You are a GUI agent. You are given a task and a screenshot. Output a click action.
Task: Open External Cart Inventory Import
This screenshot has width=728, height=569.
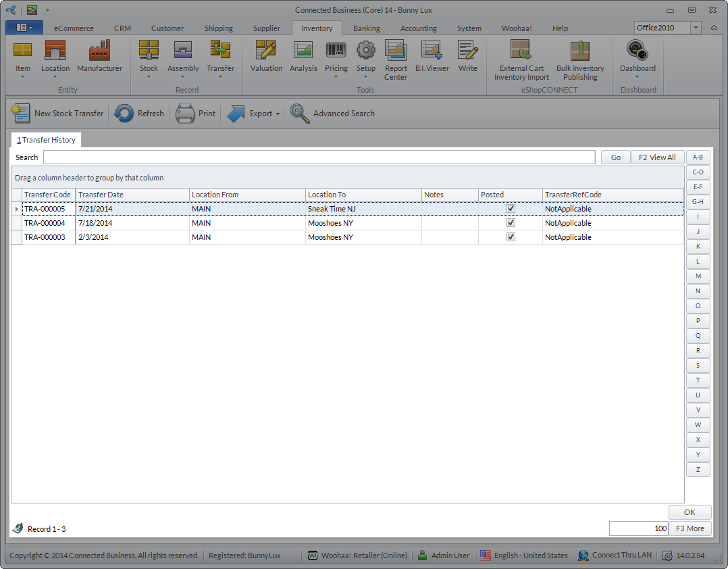click(x=521, y=51)
